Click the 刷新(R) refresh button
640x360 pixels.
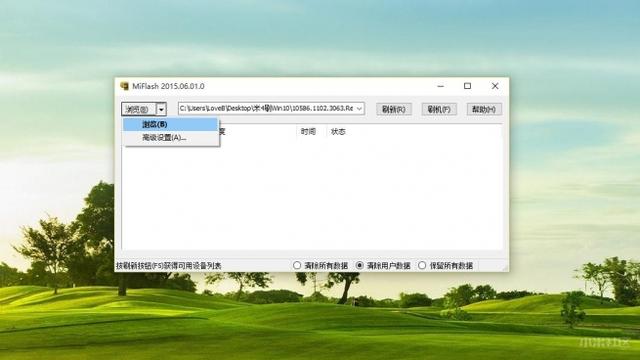[x=393, y=109]
